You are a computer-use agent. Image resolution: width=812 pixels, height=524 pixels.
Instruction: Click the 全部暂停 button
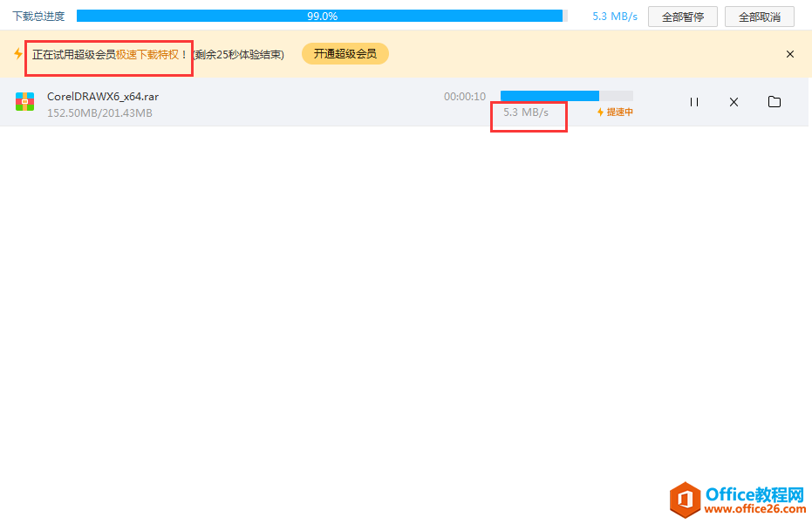click(683, 17)
